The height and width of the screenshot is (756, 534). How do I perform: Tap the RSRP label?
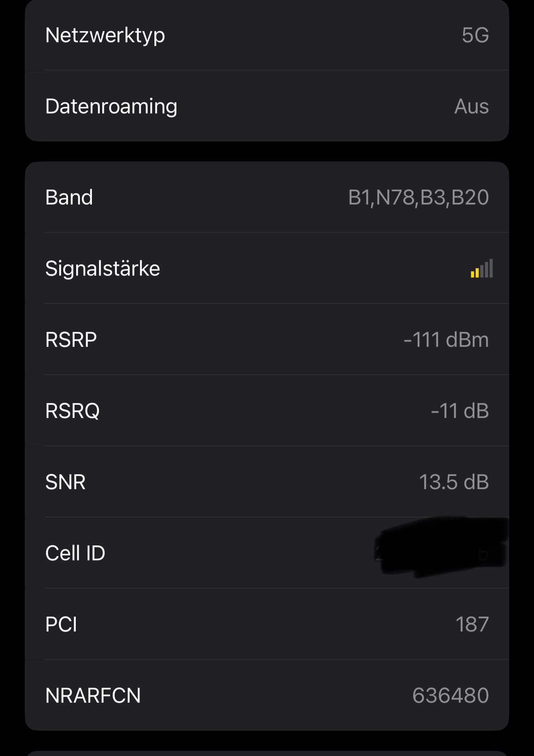[71, 340]
